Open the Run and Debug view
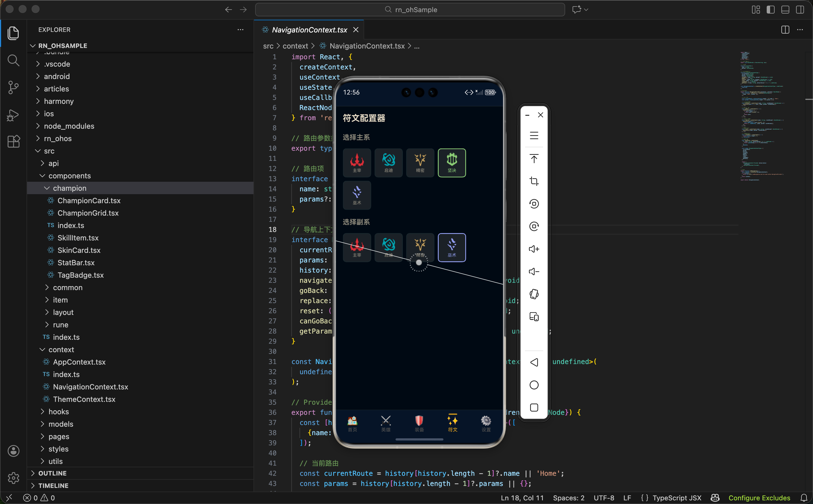Image resolution: width=813 pixels, height=504 pixels. tap(13, 115)
